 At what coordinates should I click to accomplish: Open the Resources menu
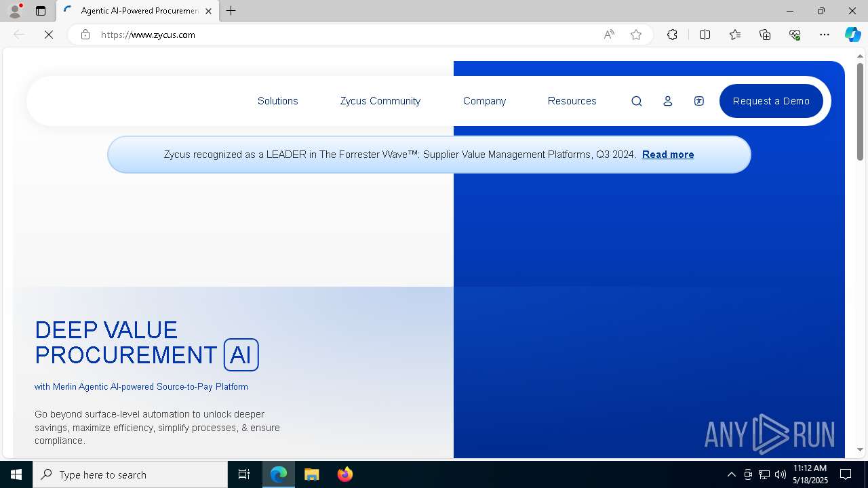(x=572, y=101)
